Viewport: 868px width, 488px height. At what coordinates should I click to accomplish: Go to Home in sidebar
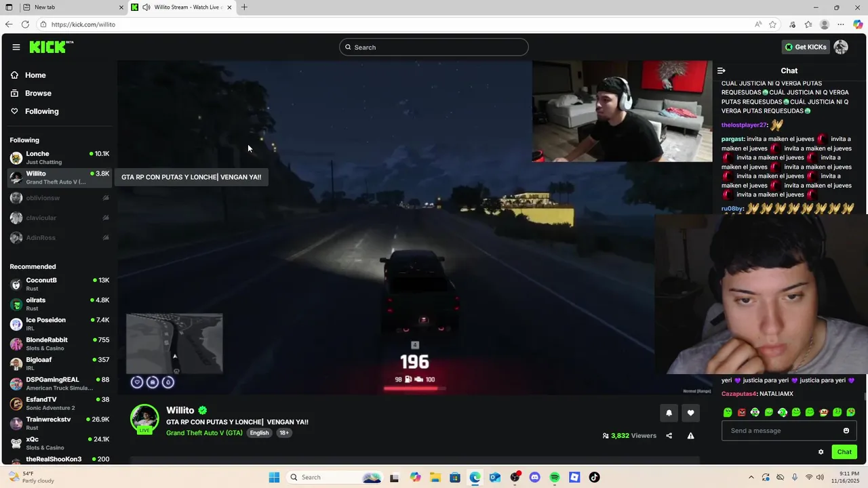pos(35,75)
